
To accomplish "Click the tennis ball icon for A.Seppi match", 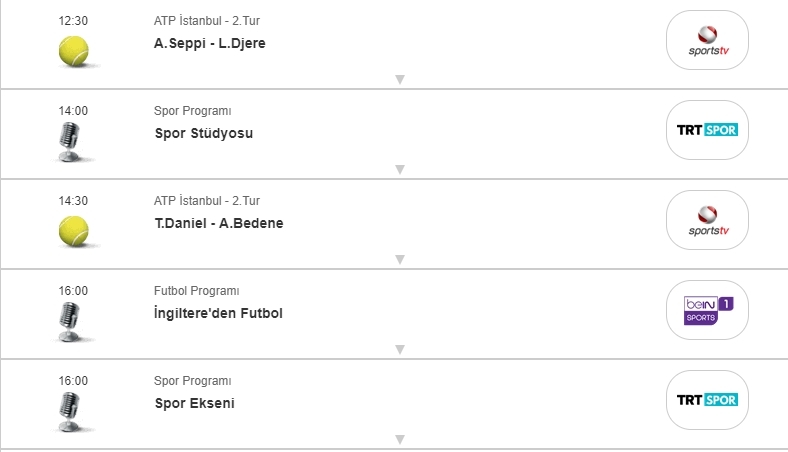I will click(x=73, y=51).
